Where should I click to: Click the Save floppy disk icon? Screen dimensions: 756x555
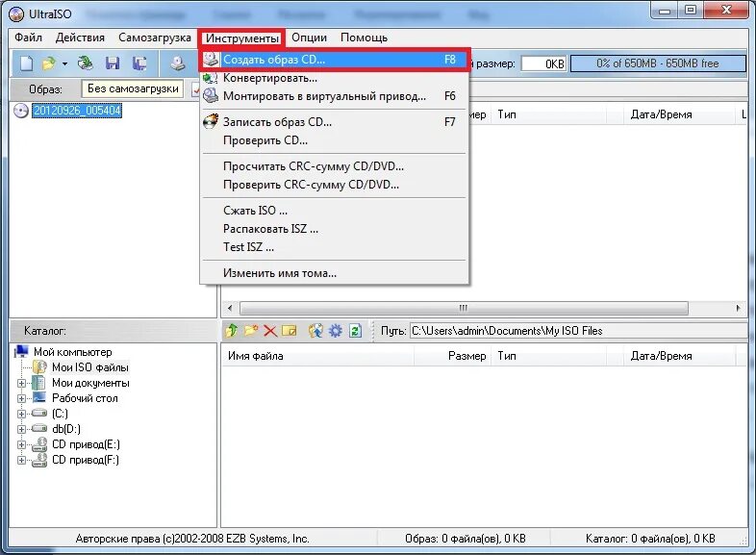[x=113, y=63]
